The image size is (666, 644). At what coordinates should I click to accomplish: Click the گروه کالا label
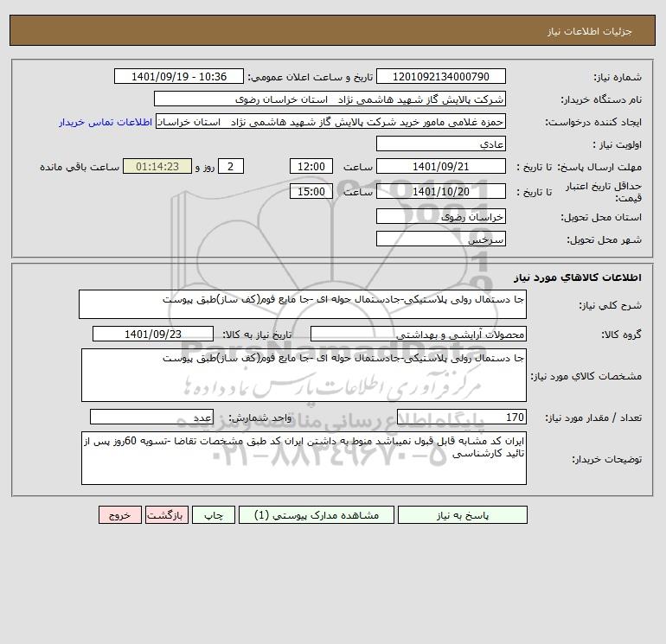pyautogui.click(x=621, y=335)
